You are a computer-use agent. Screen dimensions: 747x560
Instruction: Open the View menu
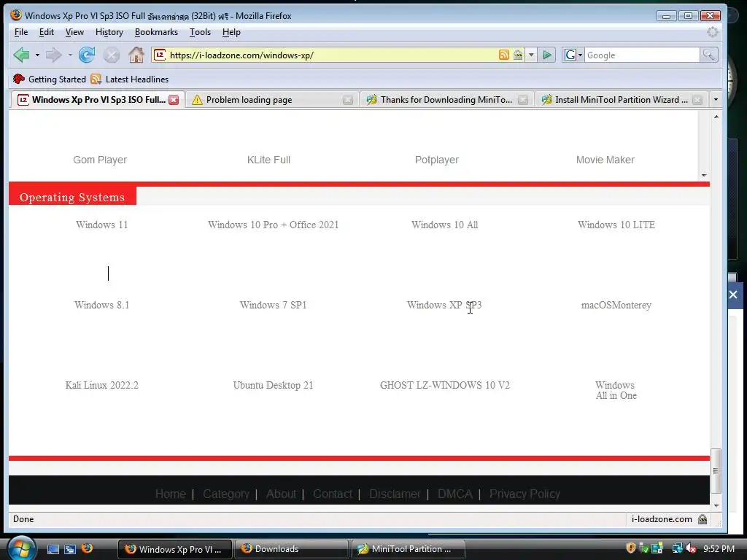[x=74, y=32]
